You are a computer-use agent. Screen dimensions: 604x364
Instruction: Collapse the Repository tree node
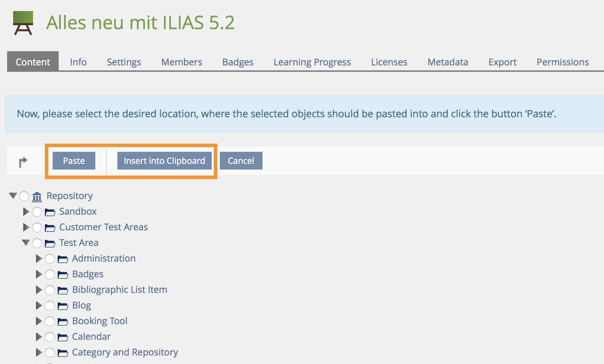click(13, 196)
